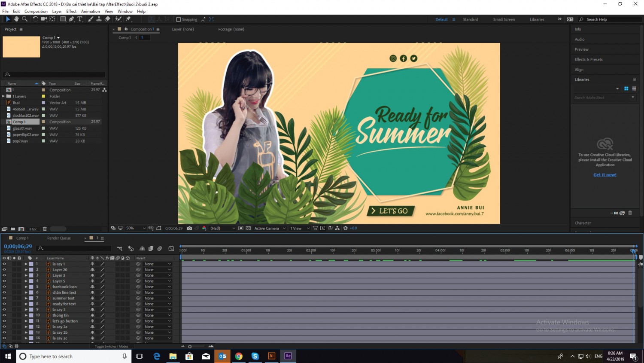Choose the Horizontal Type tool
Image resolution: width=644 pixels, height=363 pixels.
[x=80, y=19]
